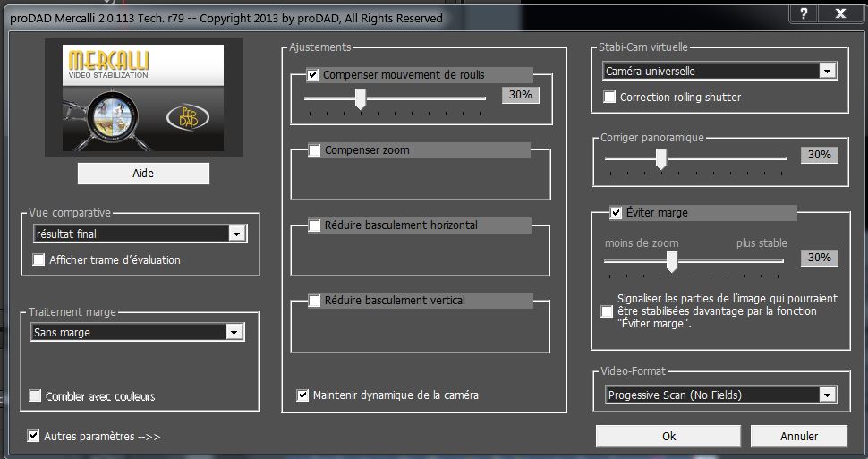Image resolution: width=868 pixels, height=459 pixels.
Task: Confirm settings with the Ok button
Action: 668,437
